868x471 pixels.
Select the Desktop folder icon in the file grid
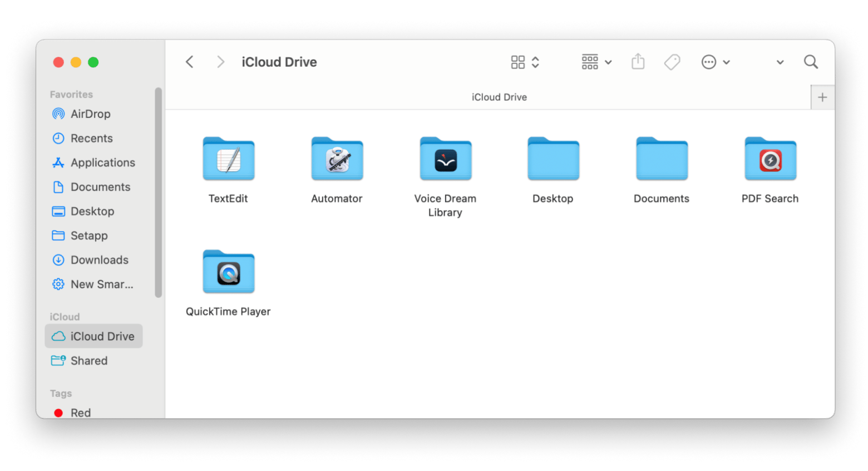[553, 159]
